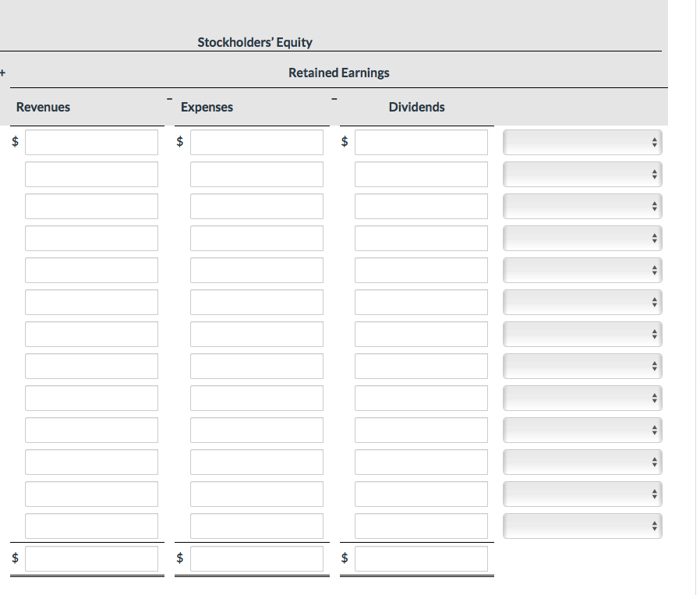The width and height of the screenshot is (700, 595).
Task: Click the seventh-row Revenues input
Action: point(91,334)
